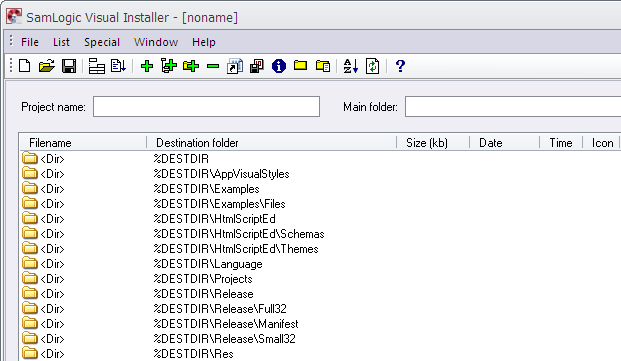Click folder icon beside %DESTDIR\Examples\Files
621x361 pixels.
click(30, 203)
